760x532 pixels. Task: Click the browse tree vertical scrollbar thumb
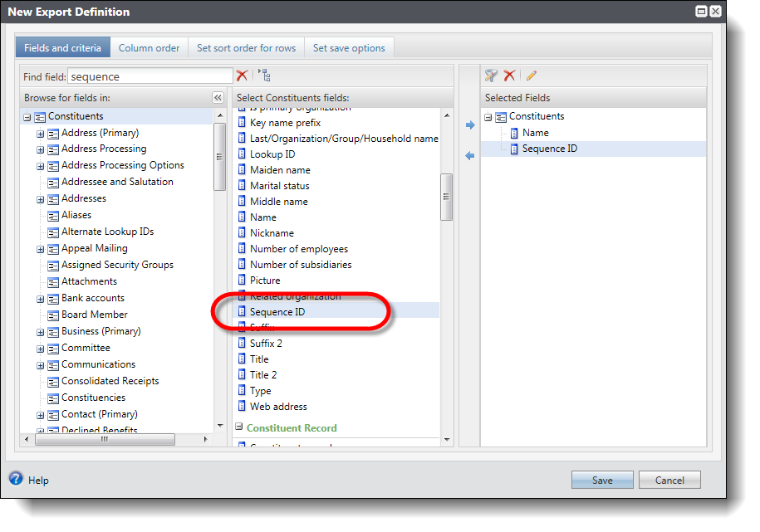pyautogui.click(x=219, y=157)
